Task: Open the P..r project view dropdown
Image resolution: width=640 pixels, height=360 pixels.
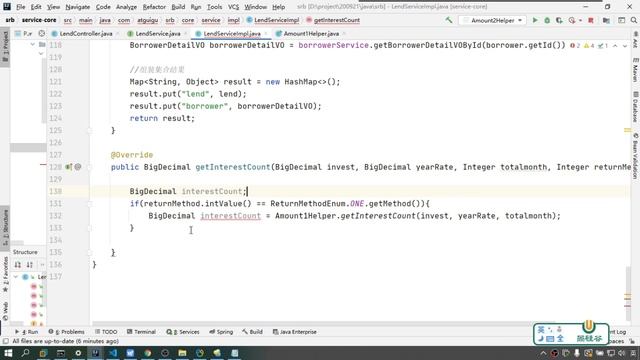Action: point(24,33)
